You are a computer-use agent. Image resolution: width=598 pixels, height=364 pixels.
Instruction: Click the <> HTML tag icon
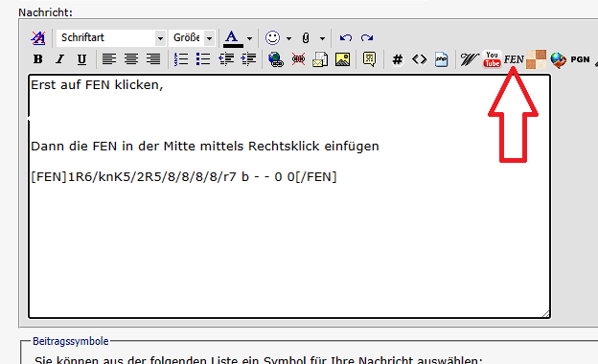[x=420, y=59]
